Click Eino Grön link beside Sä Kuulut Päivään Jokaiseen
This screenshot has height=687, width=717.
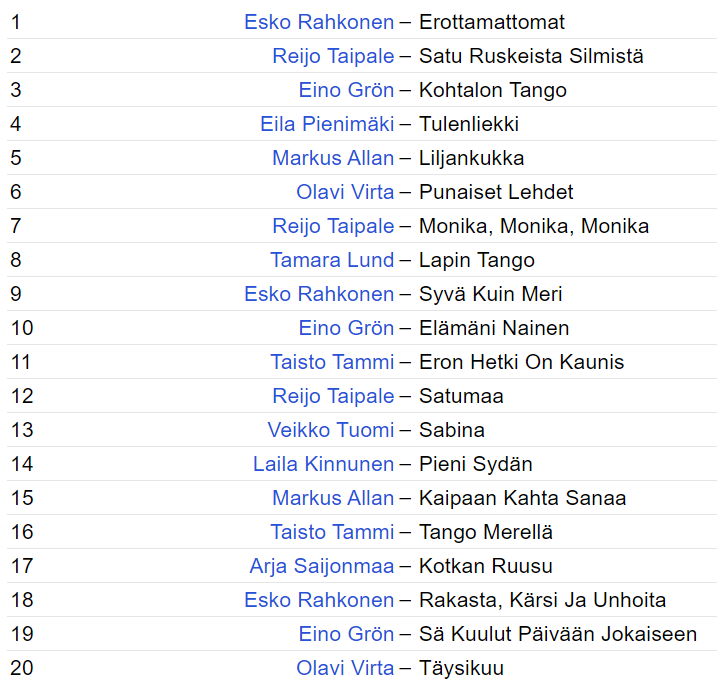pyautogui.click(x=346, y=634)
